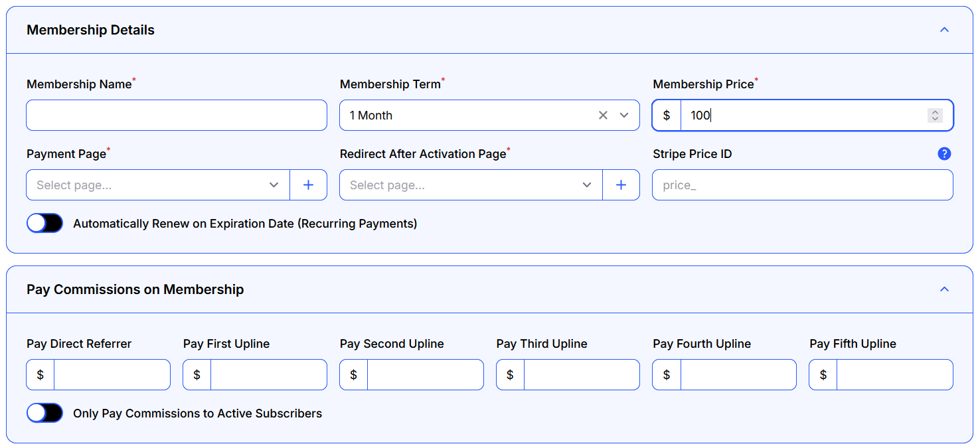Image resolution: width=980 pixels, height=448 pixels.
Task: Collapse the Membership Details section
Action: tap(944, 30)
